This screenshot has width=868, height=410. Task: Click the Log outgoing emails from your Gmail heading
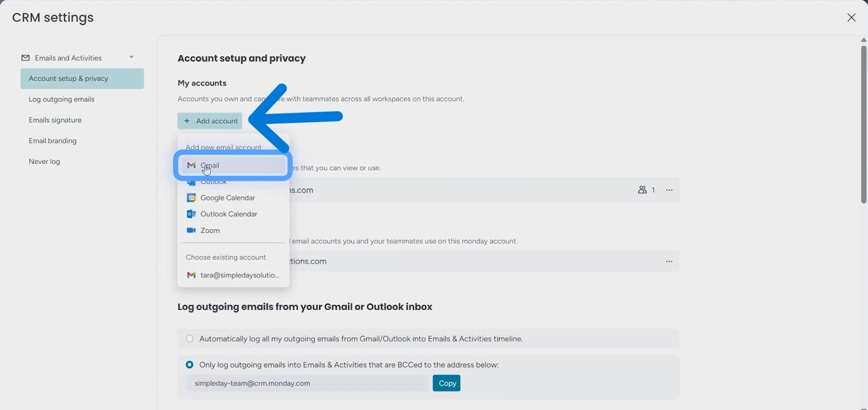pyautogui.click(x=305, y=307)
